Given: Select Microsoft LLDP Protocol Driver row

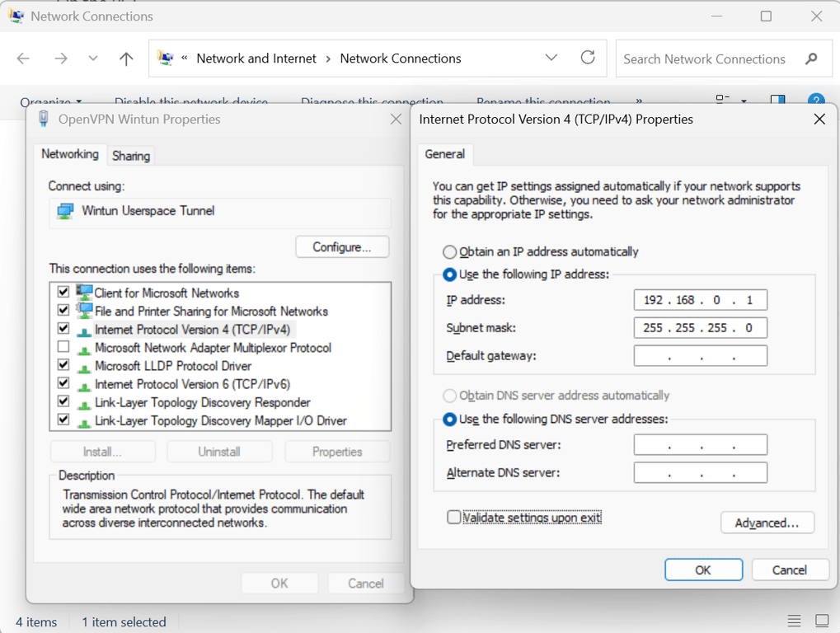Looking at the screenshot, I should (173, 366).
